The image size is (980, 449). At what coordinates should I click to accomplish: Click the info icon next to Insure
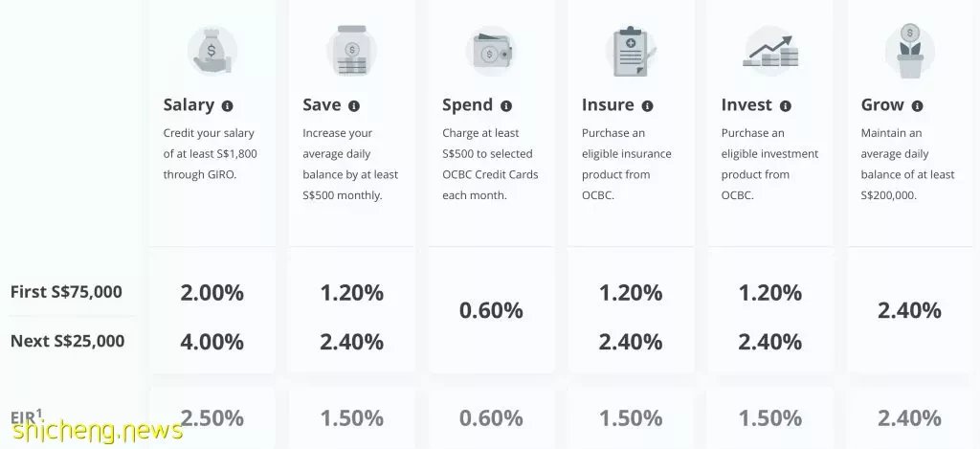coord(648,106)
